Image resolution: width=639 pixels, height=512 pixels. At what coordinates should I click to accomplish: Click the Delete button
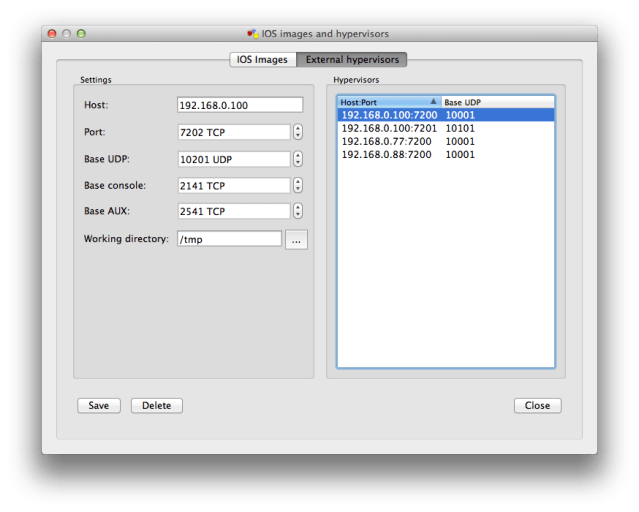click(x=156, y=406)
